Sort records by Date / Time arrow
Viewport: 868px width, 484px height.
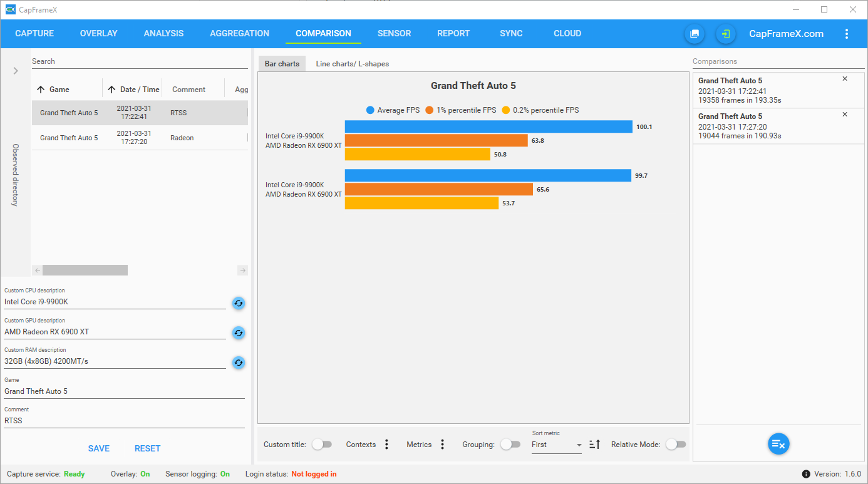pos(111,90)
